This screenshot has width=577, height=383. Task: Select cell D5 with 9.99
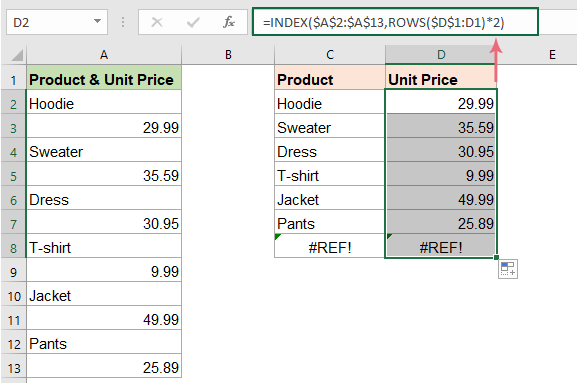point(441,175)
